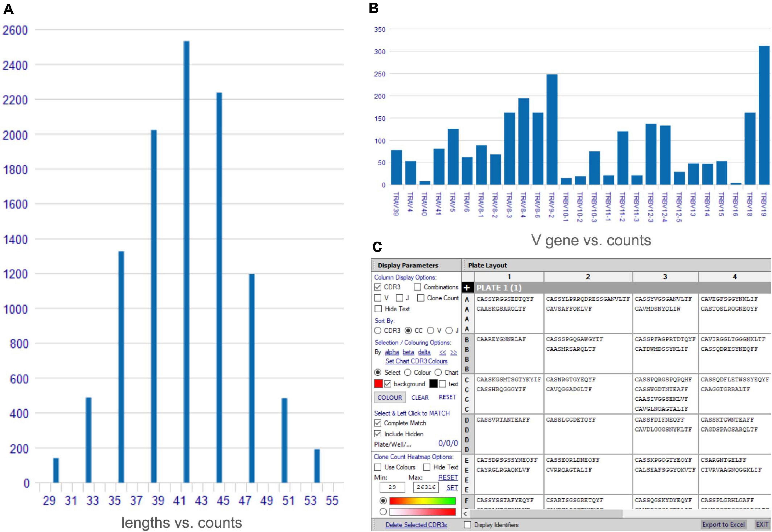The height and width of the screenshot is (532, 772).
Task: Choose the Select mode radio button
Action: point(378,372)
